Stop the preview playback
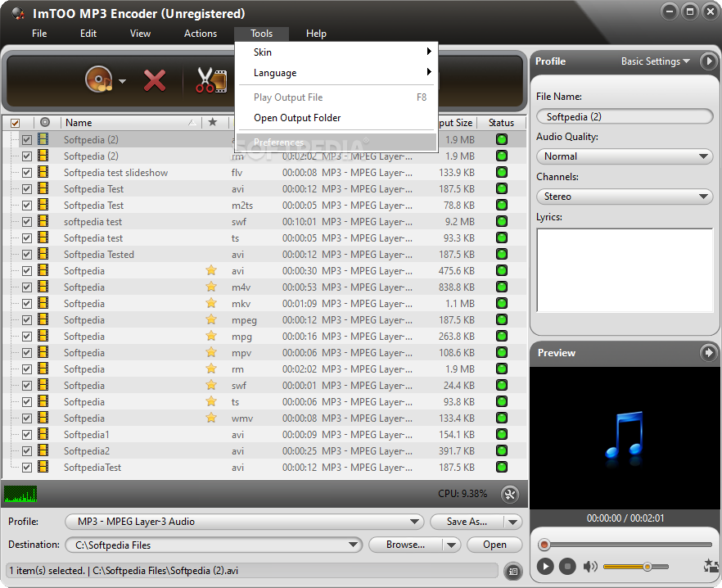The height and width of the screenshot is (588, 722). [567, 567]
